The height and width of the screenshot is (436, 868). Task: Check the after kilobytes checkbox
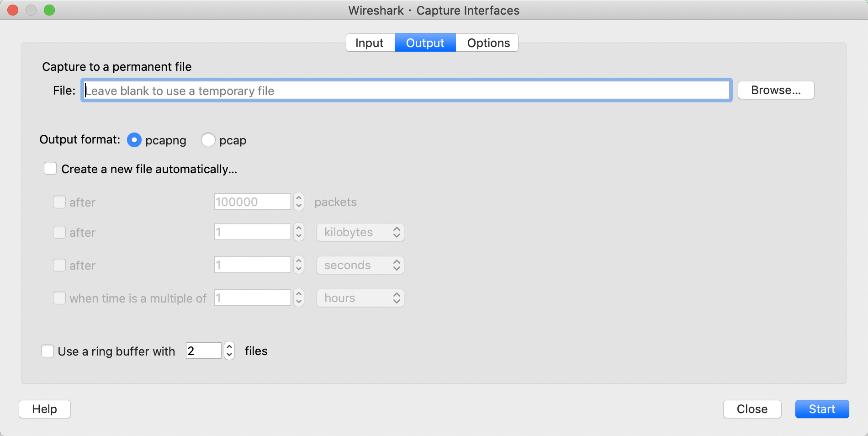[59, 232]
